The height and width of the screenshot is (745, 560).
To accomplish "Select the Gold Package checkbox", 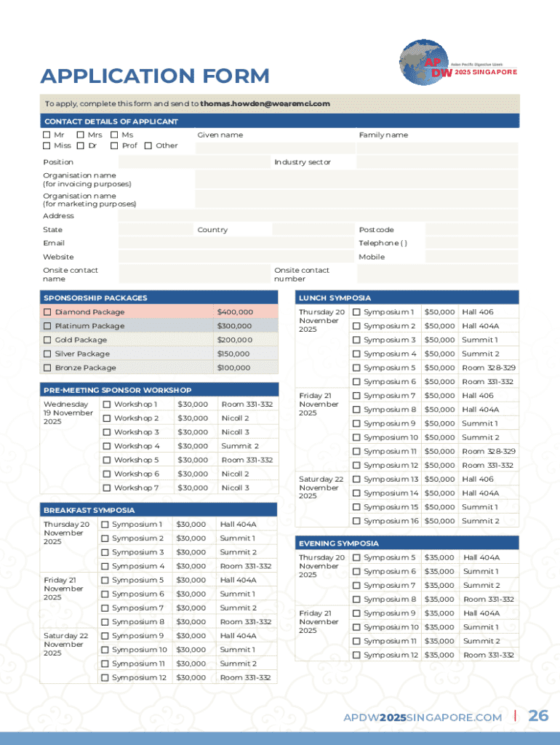I will 47,340.
